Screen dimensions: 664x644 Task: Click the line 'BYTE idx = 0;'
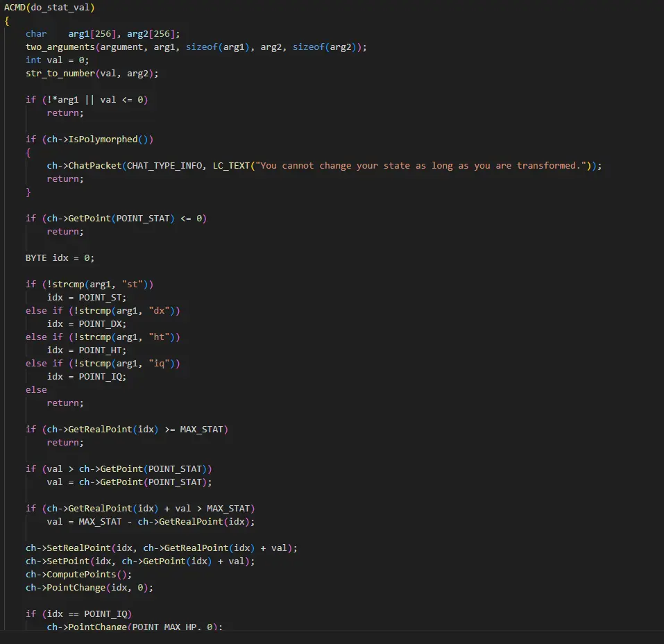(60, 258)
